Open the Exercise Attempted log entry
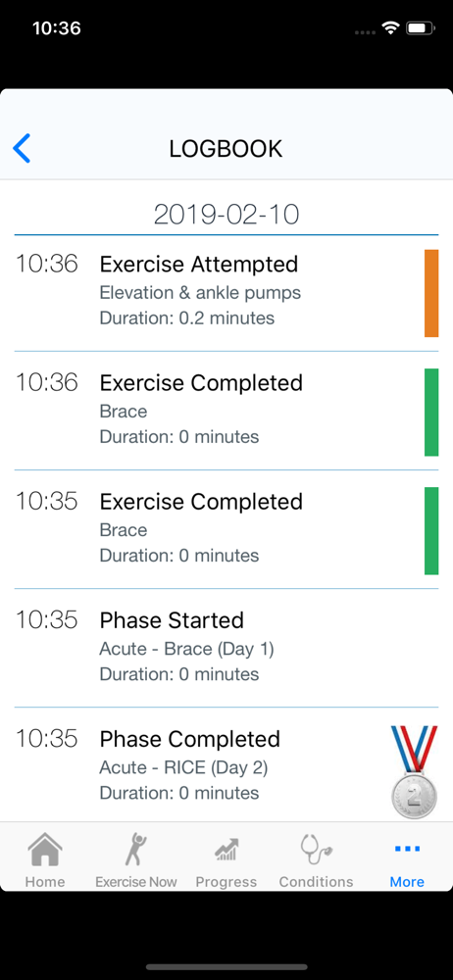453x980 pixels. (x=226, y=292)
